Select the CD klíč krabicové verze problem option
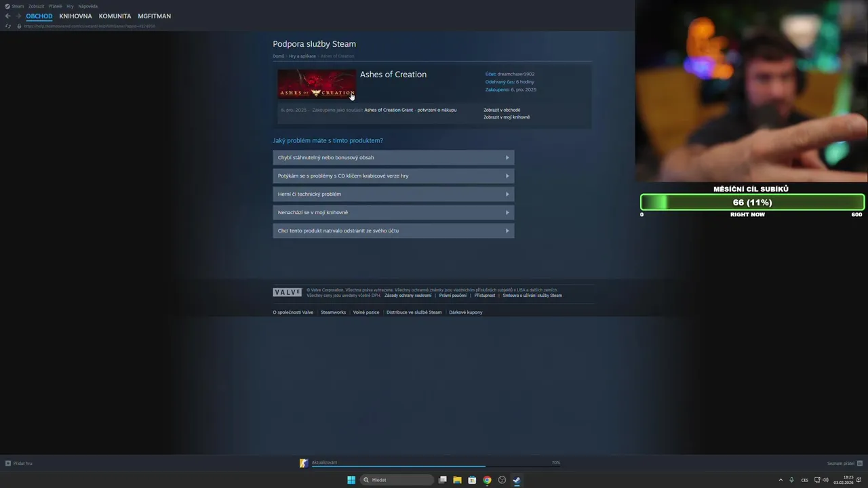 pos(393,176)
